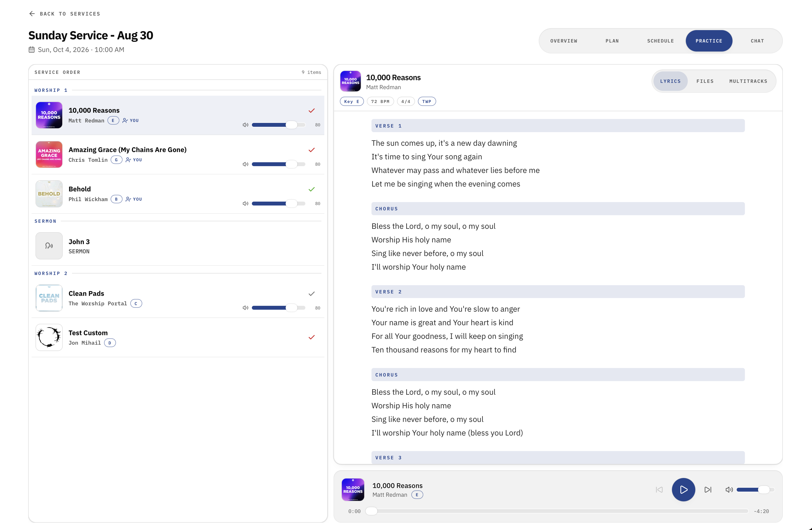This screenshot has height=530, width=812.
Task: Toggle the green checkmark on Behold row
Action: [311, 189]
